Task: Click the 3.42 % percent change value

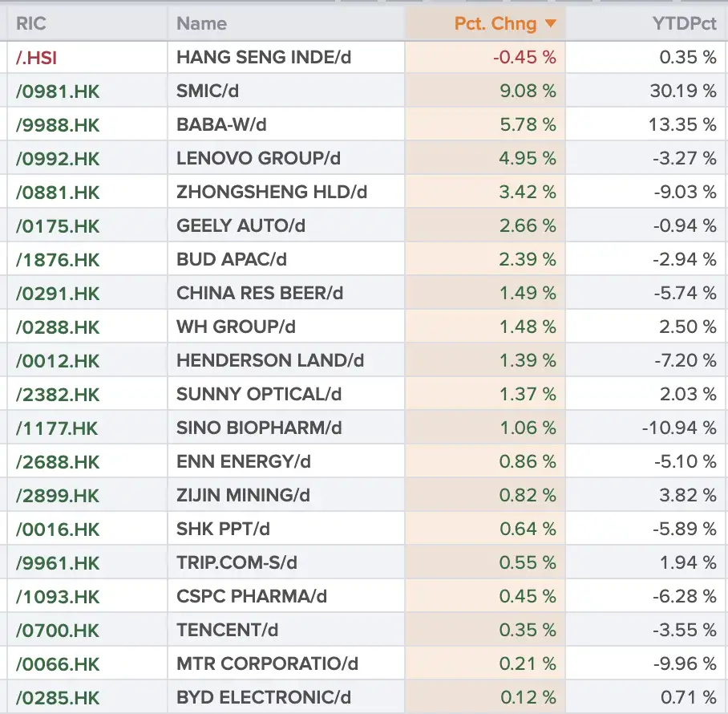Action: 528,192
